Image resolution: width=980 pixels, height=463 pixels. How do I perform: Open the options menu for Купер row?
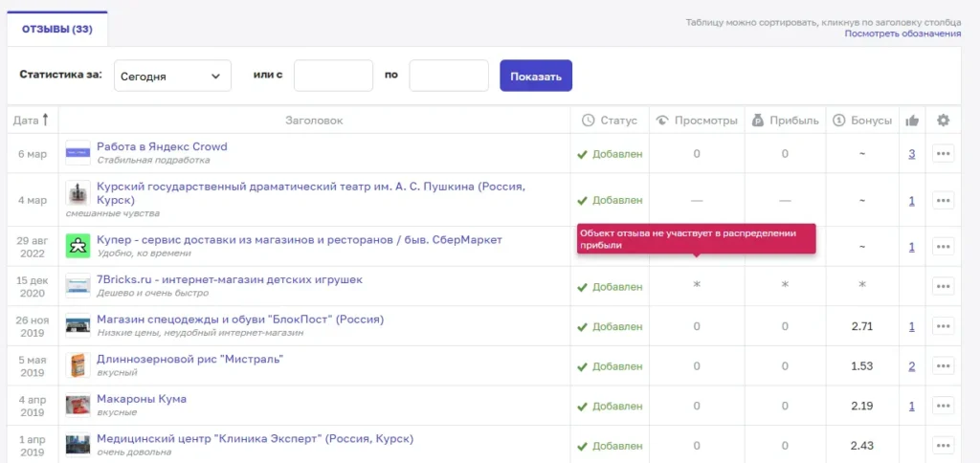943,246
